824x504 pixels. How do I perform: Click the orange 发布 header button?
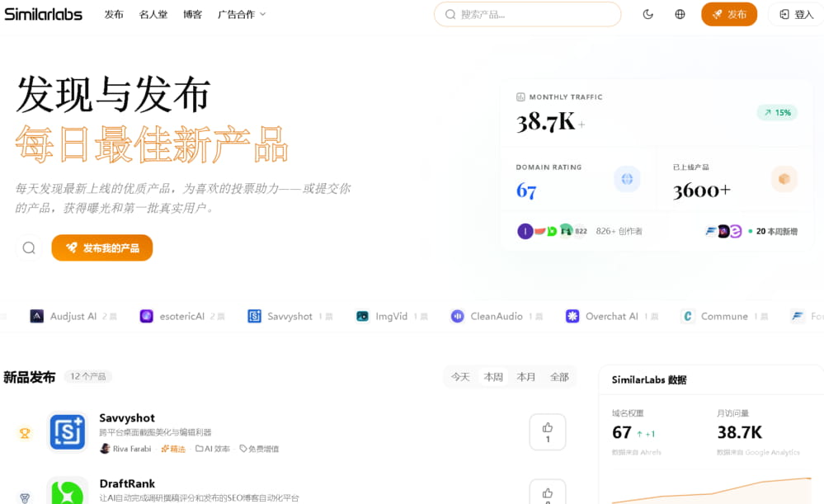[729, 14]
